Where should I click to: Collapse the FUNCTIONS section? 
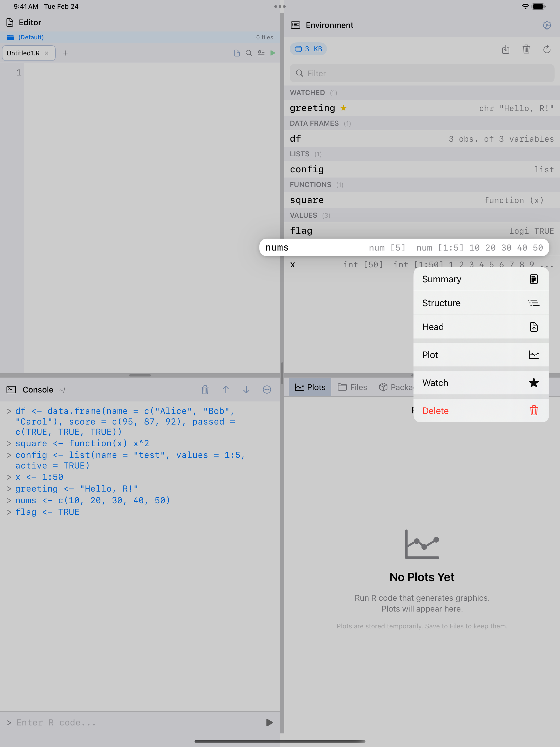(310, 184)
